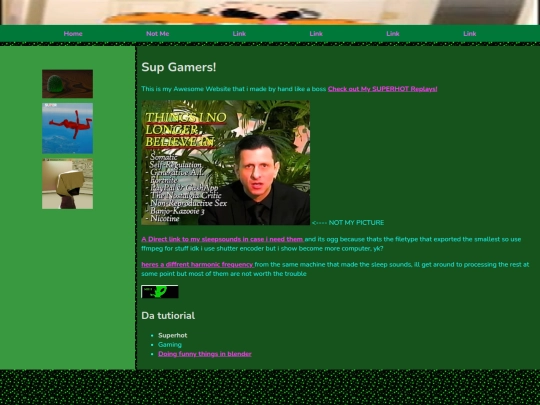
Task: Go to the Not Me page
Action: tap(157, 34)
